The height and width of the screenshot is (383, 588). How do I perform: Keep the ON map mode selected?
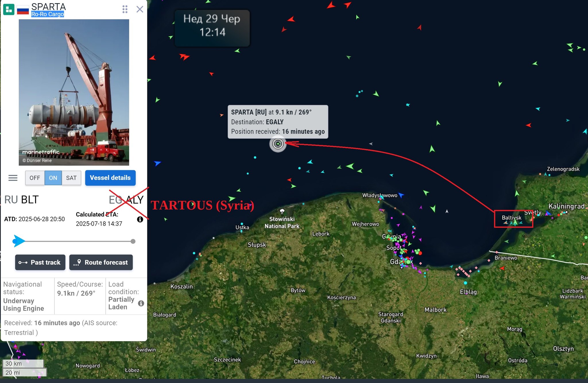click(x=53, y=178)
